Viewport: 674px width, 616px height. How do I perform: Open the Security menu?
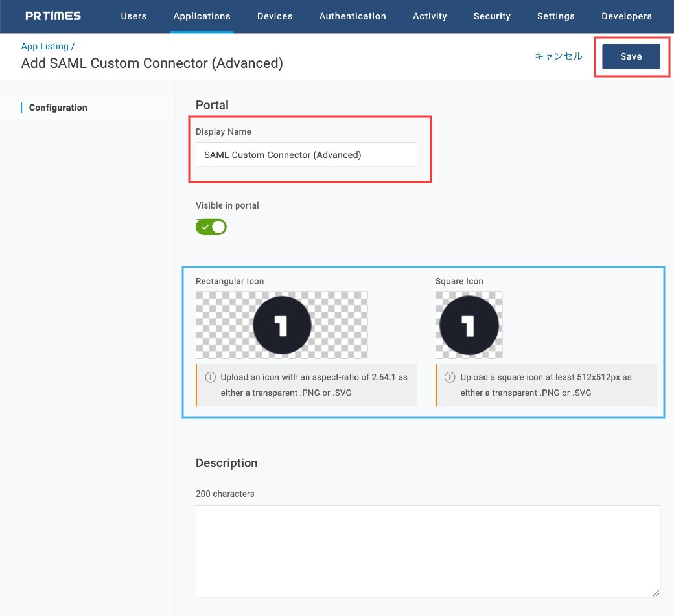492,16
